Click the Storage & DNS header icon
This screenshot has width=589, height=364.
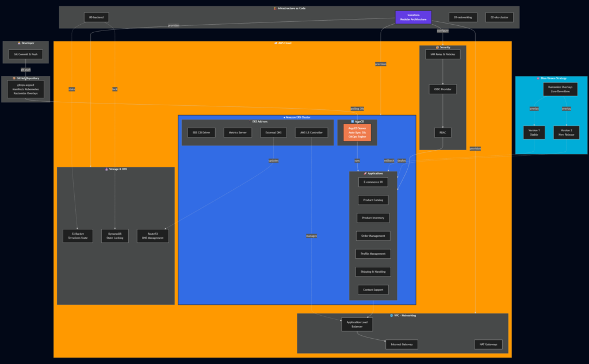105,169
